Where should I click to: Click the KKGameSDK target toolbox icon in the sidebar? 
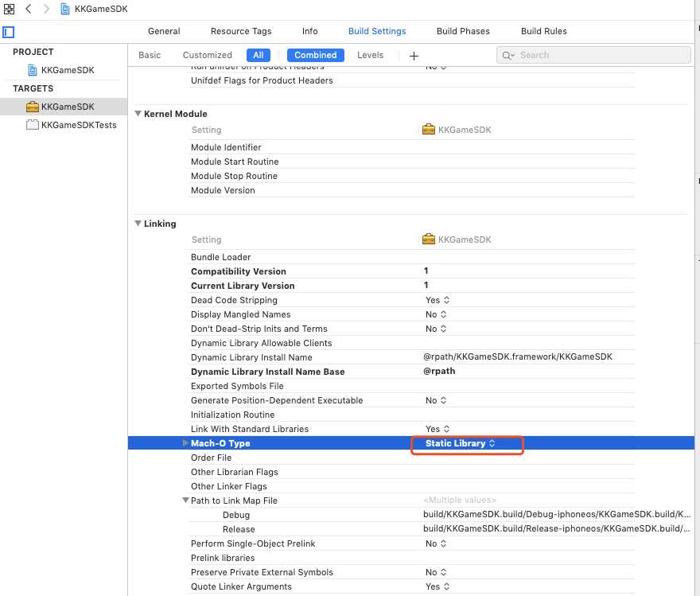pos(32,107)
